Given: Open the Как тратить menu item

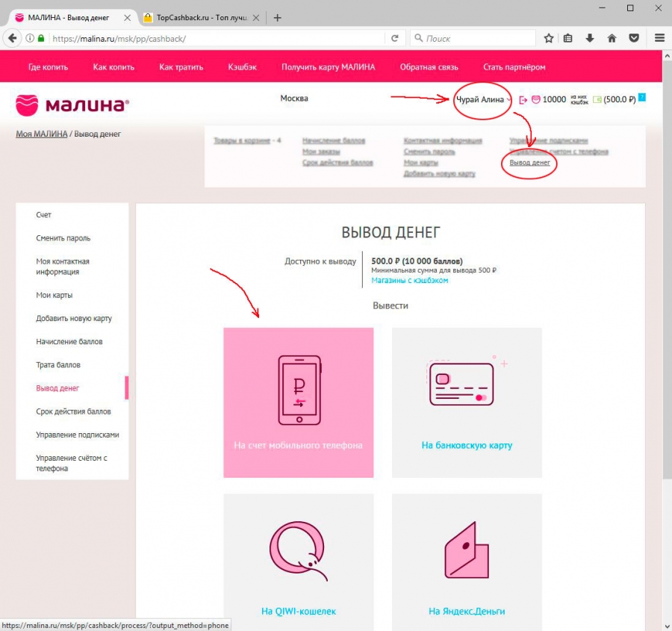Looking at the screenshot, I should (181, 67).
